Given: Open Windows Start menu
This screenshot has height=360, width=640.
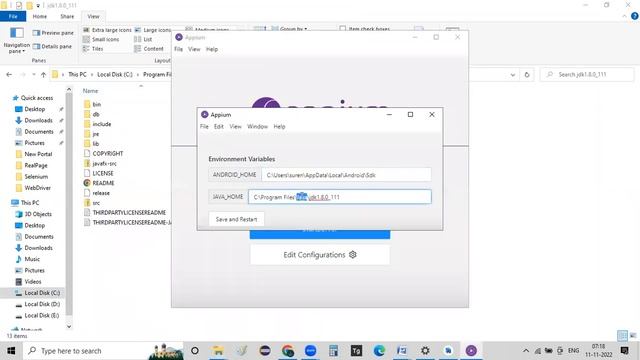Looking at the screenshot, I should click(x=11, y=351).
